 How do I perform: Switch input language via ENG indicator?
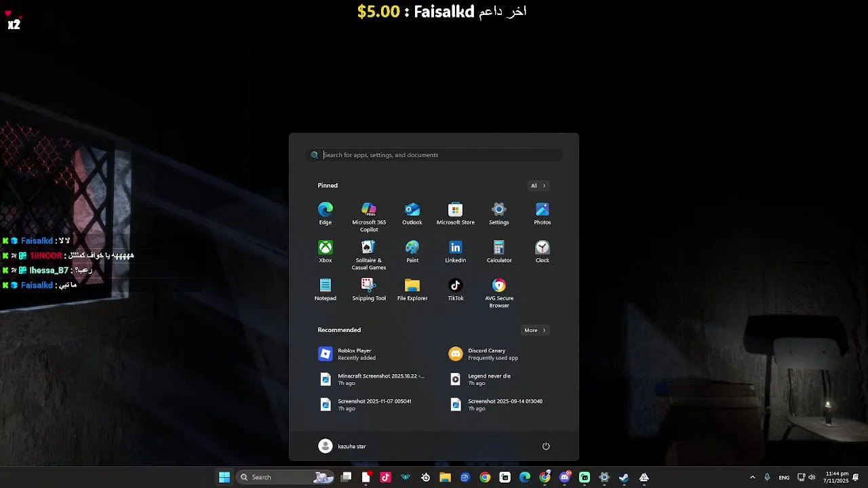[784, 477]
